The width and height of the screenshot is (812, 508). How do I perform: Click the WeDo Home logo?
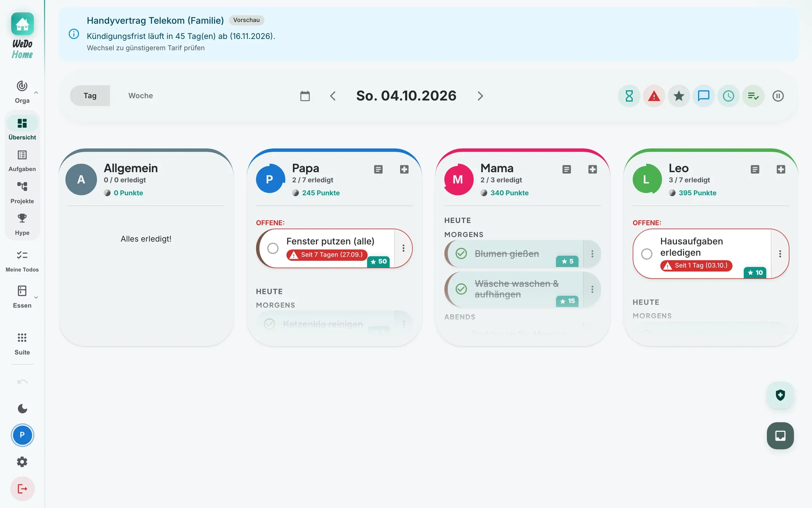click(x=22, y=36)
